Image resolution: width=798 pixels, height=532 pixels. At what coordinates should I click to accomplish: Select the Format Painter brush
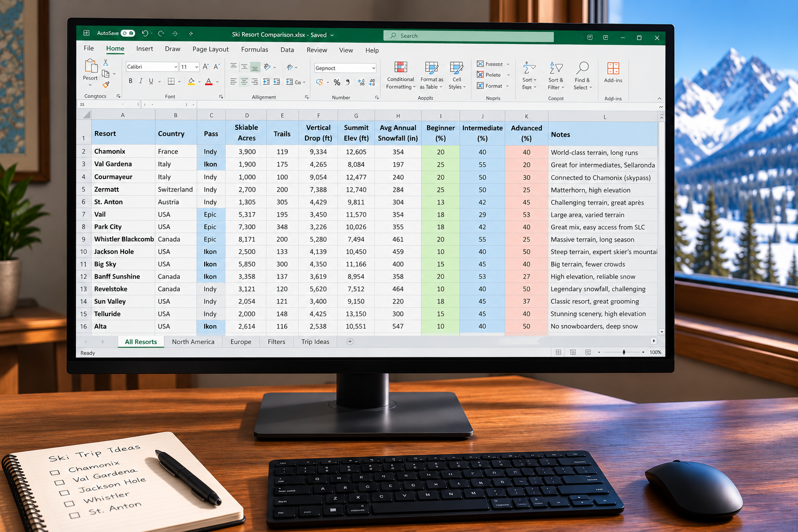point(106,85)
